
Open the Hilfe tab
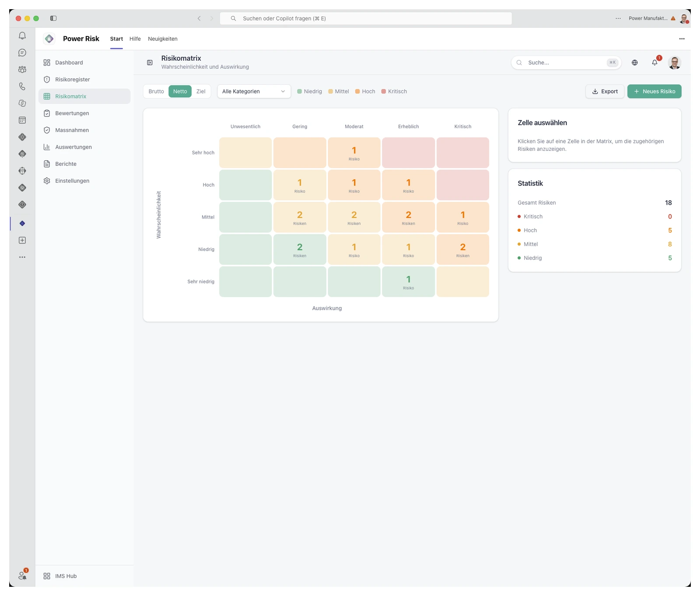click(x=135, y=39)
